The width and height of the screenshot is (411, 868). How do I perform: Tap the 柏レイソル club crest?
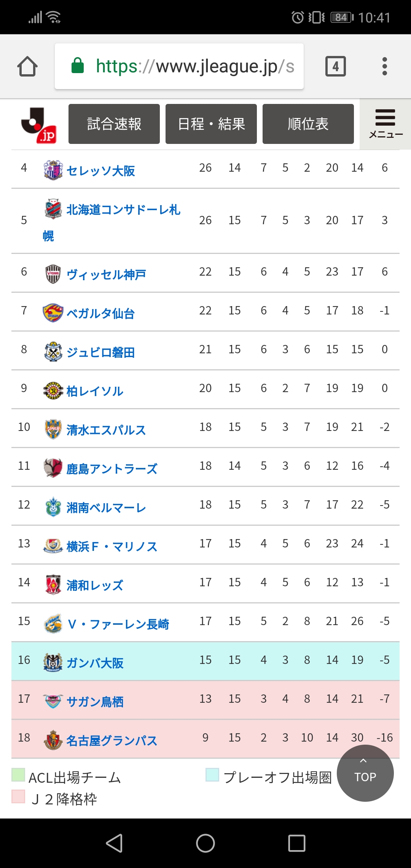coord(53,390)
